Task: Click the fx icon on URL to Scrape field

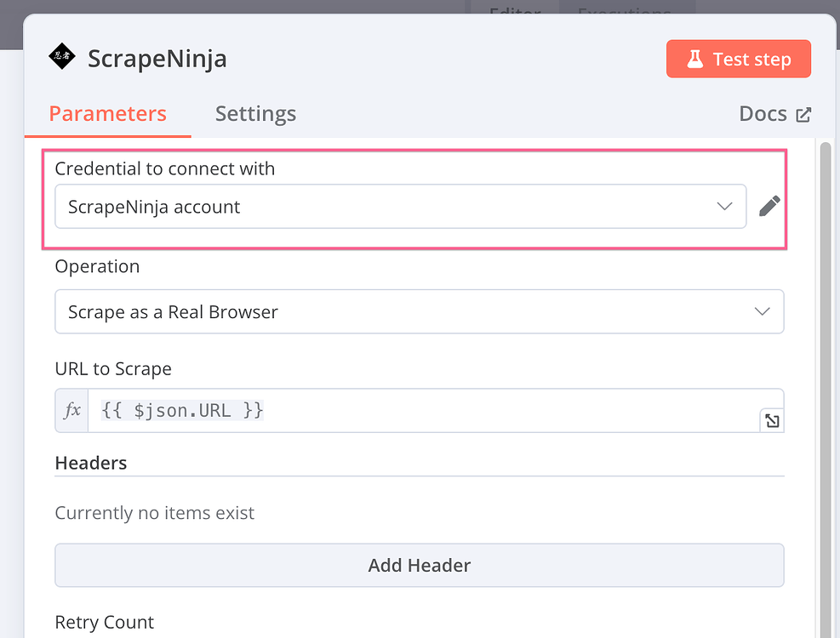Action: pos(71,410)
